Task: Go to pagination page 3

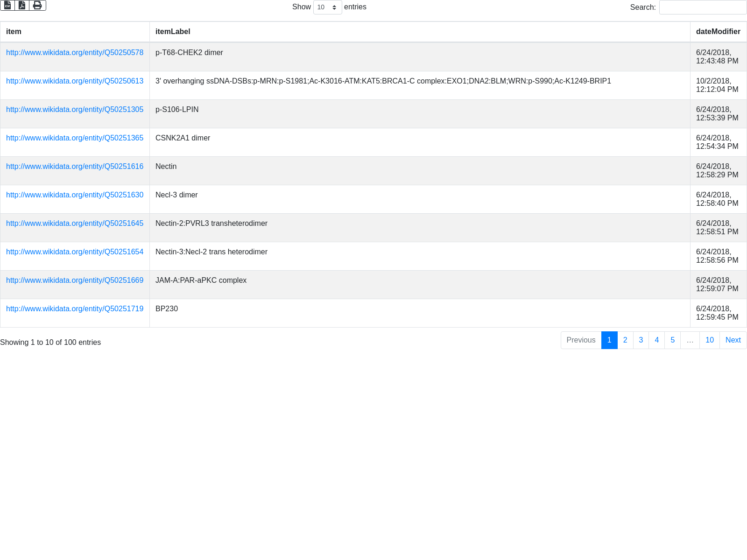Action: point(641,340)
